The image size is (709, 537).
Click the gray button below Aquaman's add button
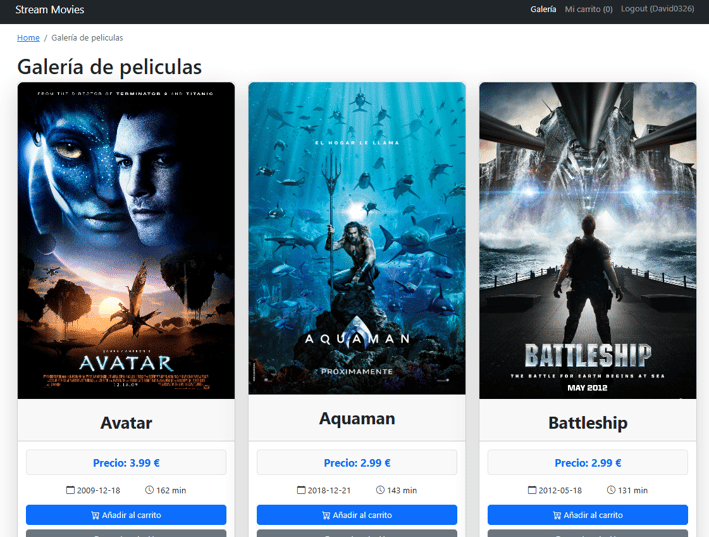tap(357, 533)
